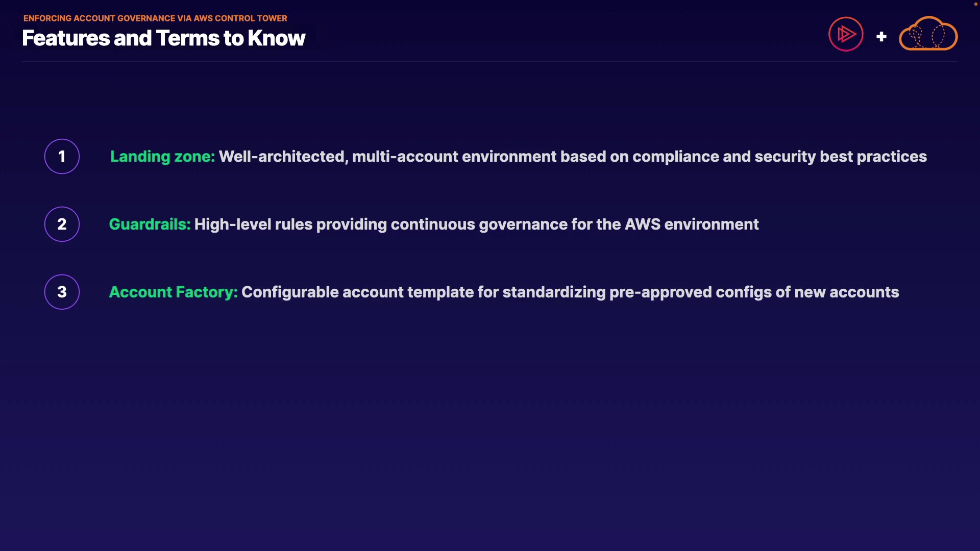Image resolution: width=980 pixels, height=551 pixels.
Task: Click the orange A Cloud Guru cloud logo
Action: 928,34
